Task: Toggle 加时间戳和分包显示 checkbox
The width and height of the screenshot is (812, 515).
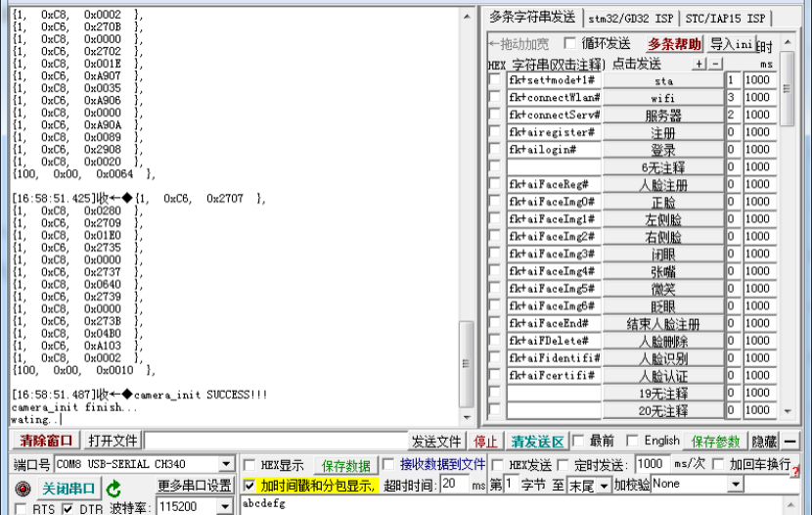Action: [249, 486]
